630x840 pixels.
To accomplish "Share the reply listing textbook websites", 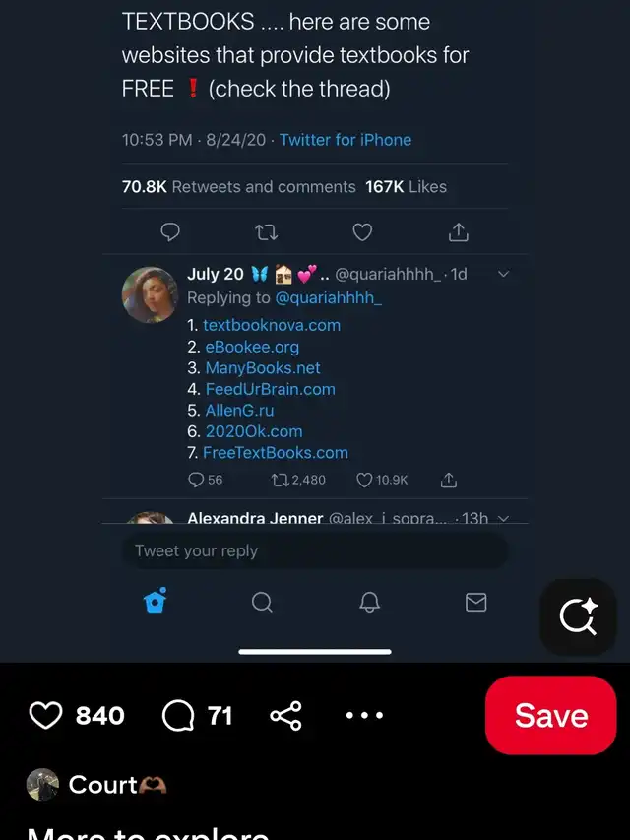I will (449, 480).
